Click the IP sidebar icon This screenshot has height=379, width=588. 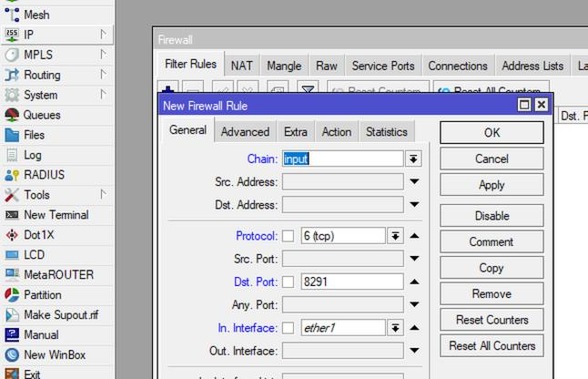coord(12,35)
